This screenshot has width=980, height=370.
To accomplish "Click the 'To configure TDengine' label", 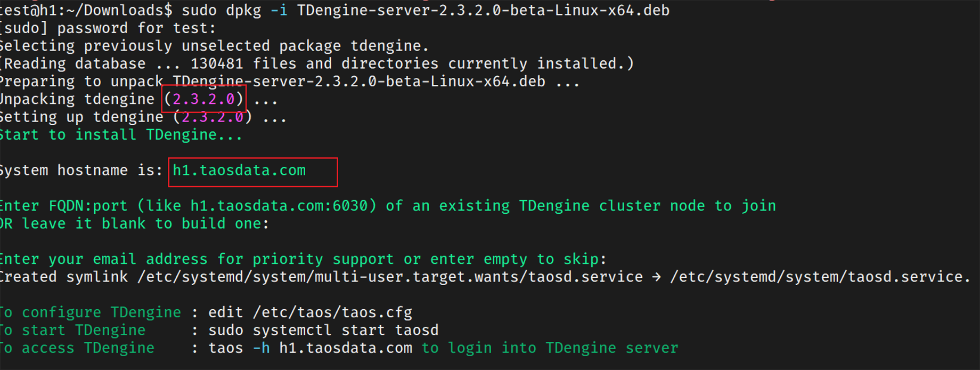I will [91, 312].
